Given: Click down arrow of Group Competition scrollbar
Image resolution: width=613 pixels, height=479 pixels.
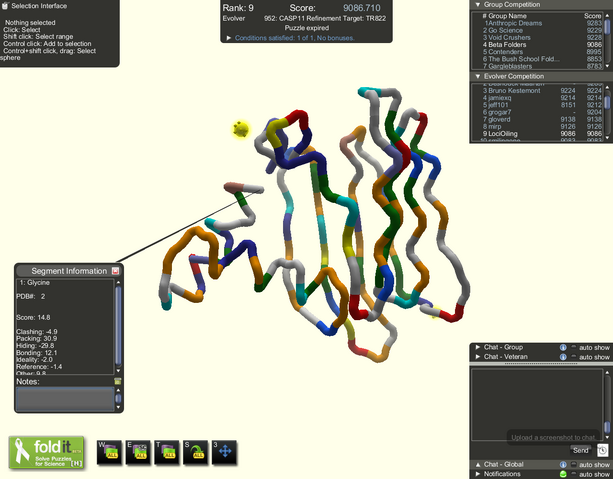Looking at the screenshot, I should [x=607, y=66].
